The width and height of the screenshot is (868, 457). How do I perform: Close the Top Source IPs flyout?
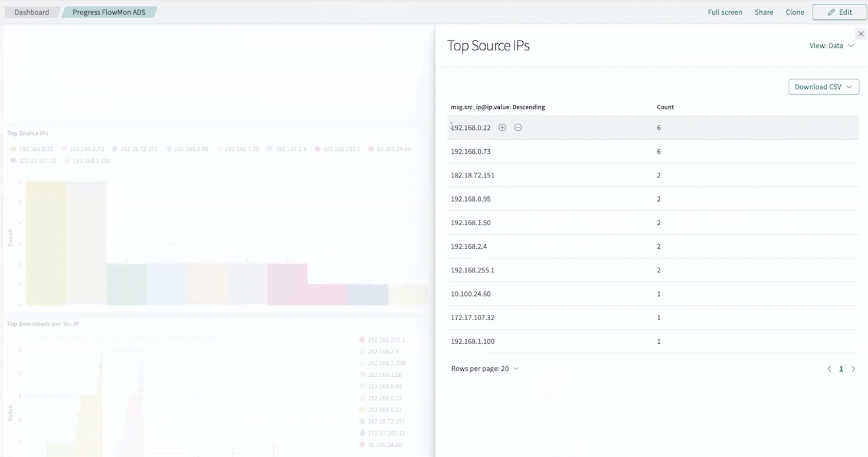861,34
